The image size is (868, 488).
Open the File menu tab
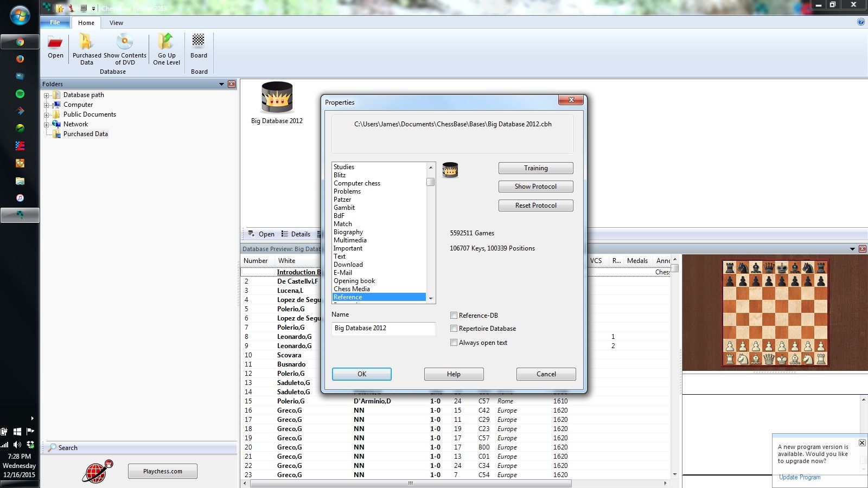click(55, 22)
